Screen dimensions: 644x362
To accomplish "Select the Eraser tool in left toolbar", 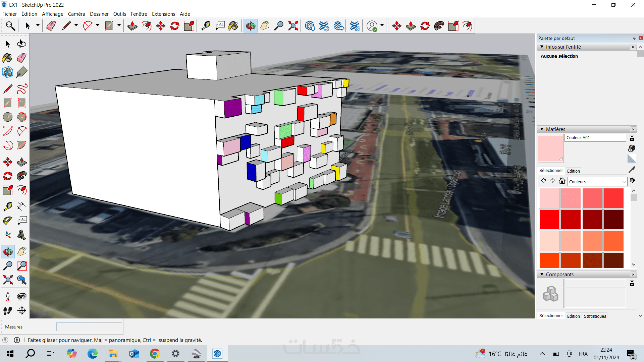I will pos(21,58).
